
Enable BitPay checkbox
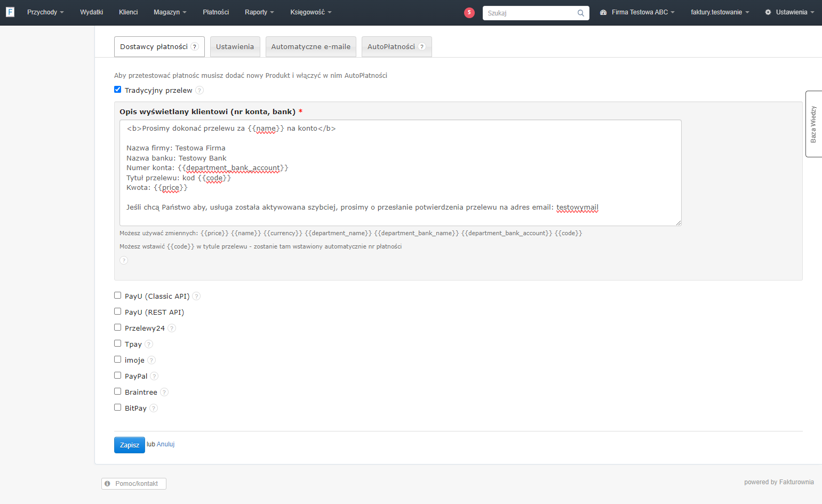[118, 407]
